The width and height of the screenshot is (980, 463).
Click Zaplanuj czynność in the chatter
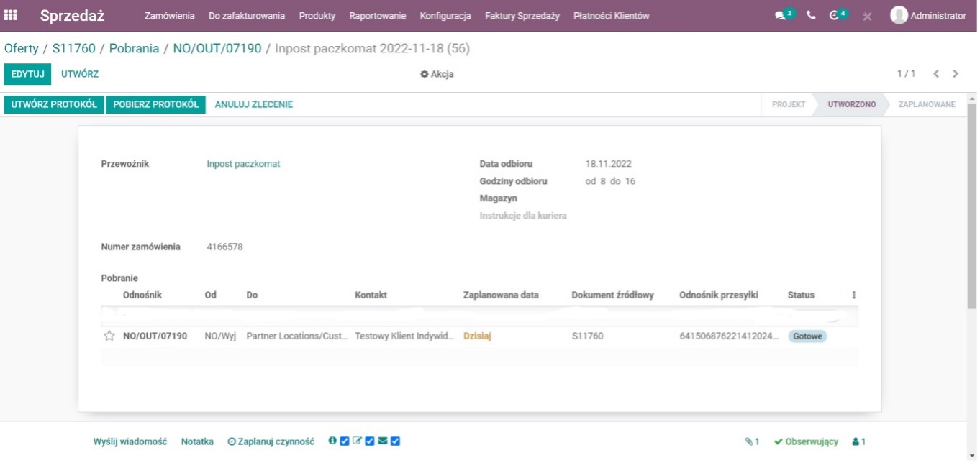point(271,441)
